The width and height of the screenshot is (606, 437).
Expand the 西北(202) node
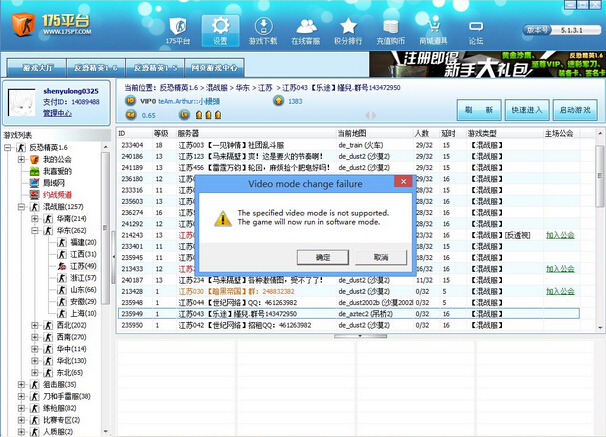35,325
